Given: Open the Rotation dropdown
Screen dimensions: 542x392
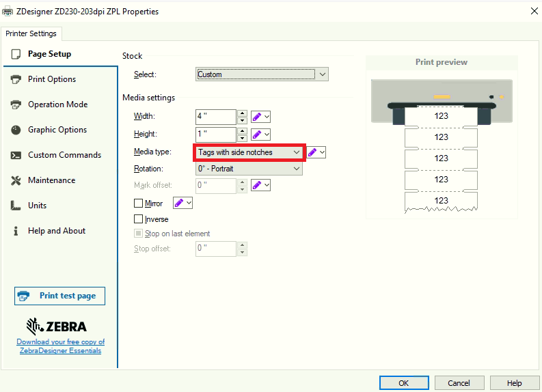Looking at the screenshot, I should 249,169.
